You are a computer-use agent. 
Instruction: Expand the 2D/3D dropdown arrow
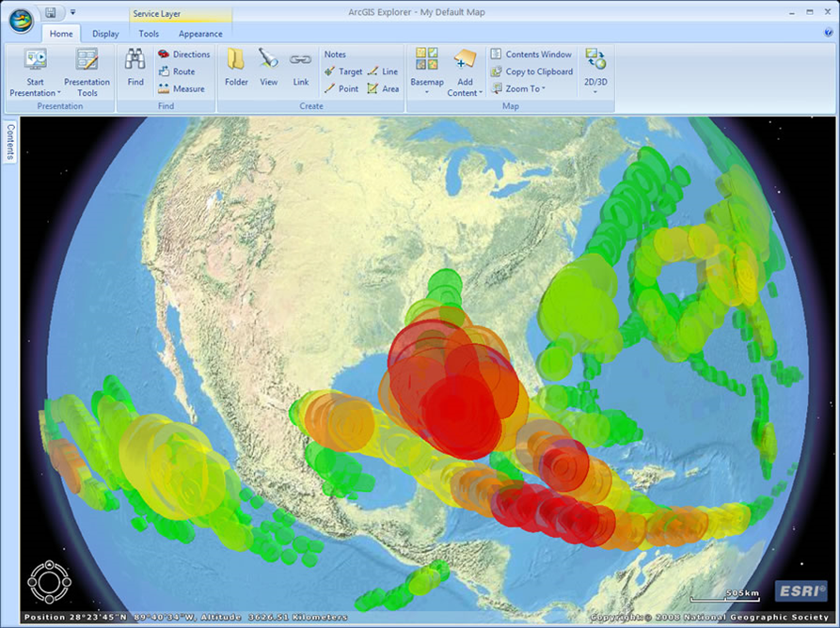pyautogui.click(x=595, y=92)
